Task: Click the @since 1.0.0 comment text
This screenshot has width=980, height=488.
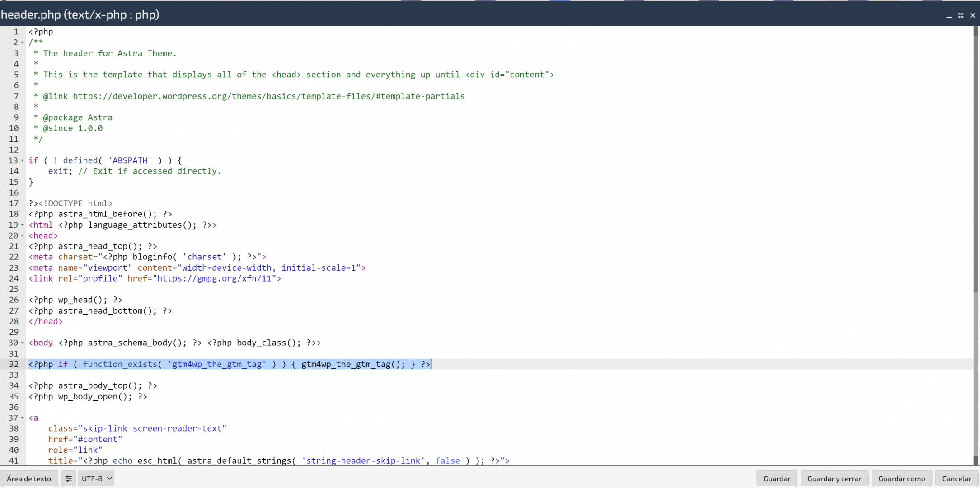Action: pos(73,128)
